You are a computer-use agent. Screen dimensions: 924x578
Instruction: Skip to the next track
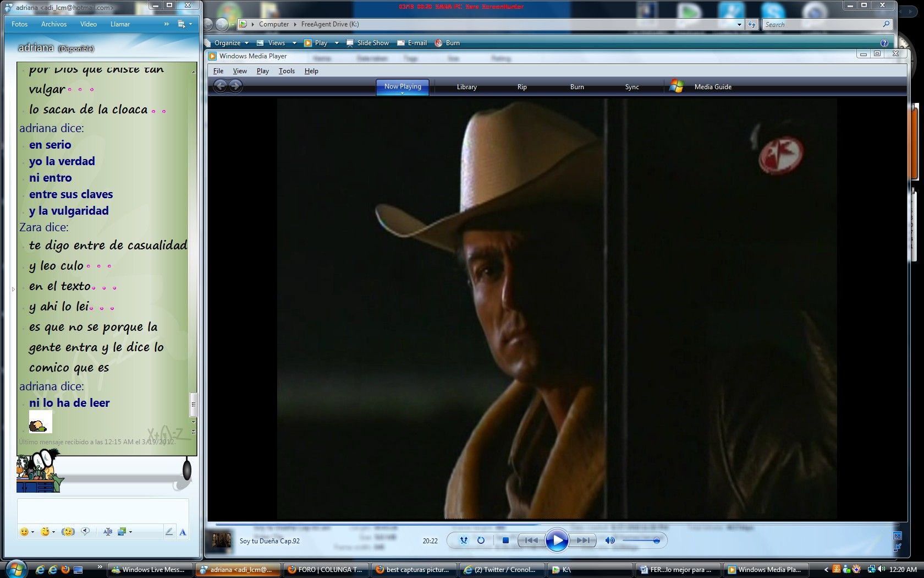583,541
